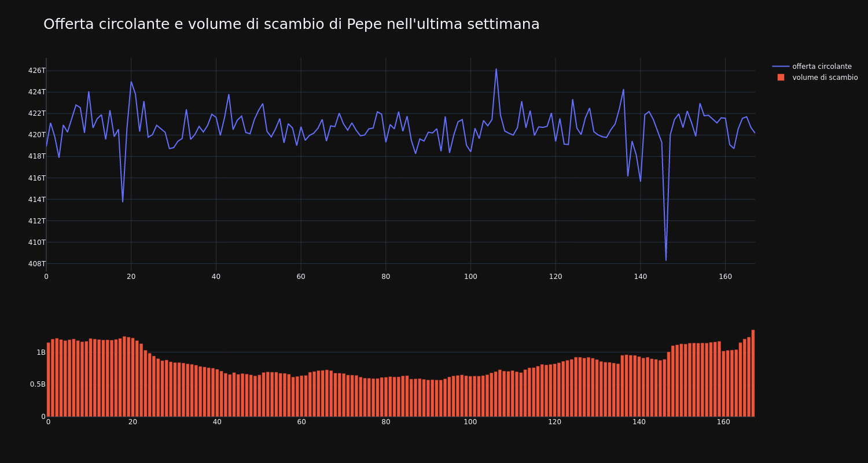The width and height of the screenshot is (868, 463).
Task: Click the 1B label on volume axis
Action: (41, 352)
